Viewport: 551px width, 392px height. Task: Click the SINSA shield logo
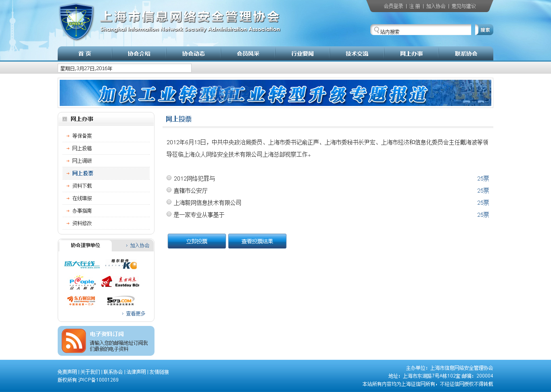point(76,22)
